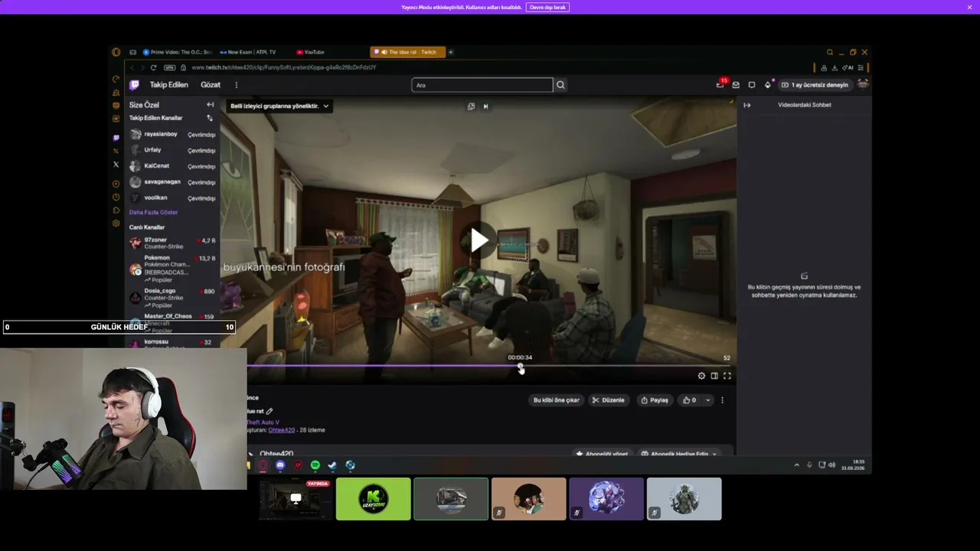980x551 pixels.
Task: Click the Düzenle clip button
Action: click(x=609, y=400)
